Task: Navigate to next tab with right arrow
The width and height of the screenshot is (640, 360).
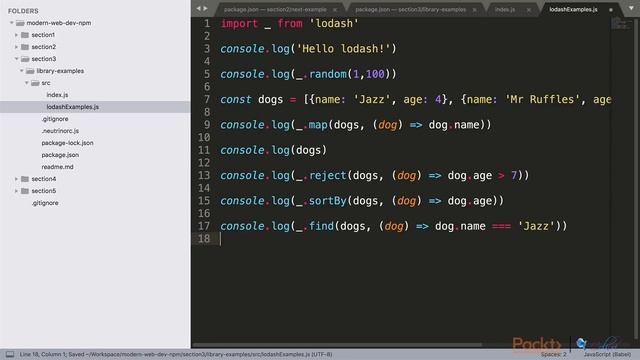Action: tap(205, 9)
